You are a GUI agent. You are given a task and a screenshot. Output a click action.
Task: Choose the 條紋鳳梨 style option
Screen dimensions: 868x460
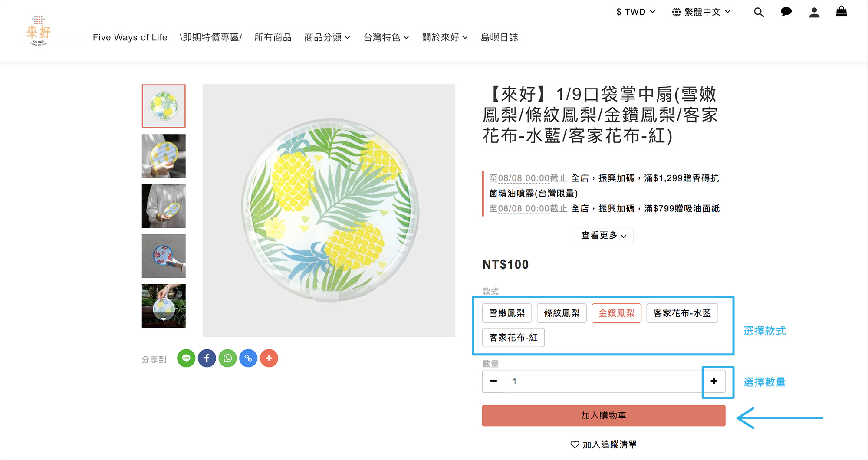[x=562, y=313]
